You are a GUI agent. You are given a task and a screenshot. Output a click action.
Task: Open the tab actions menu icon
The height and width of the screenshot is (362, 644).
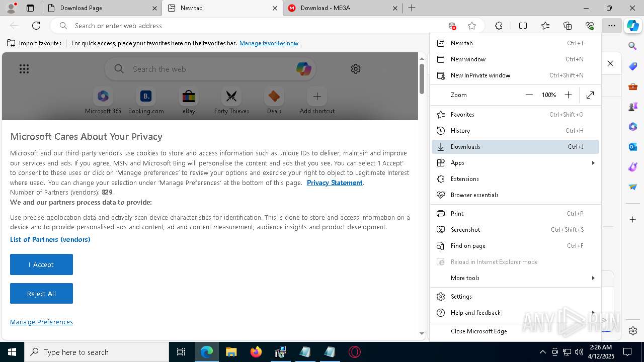30,8
